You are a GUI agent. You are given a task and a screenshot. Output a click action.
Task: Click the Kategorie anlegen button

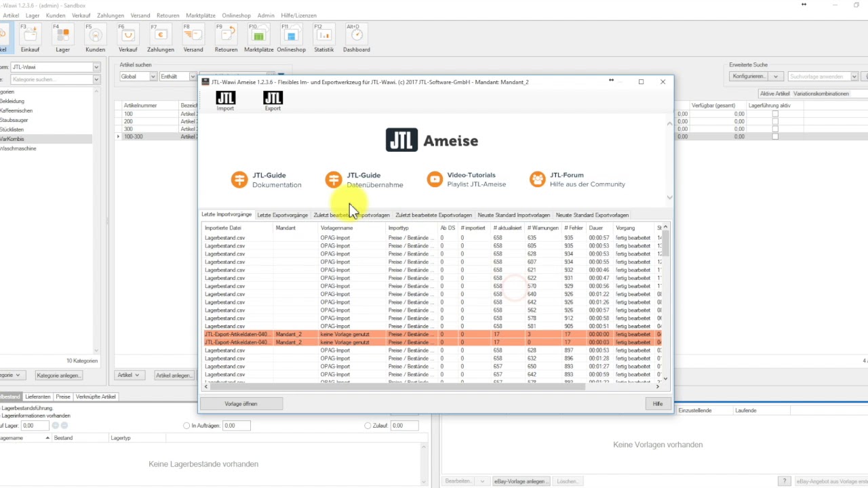coord(58,375)
